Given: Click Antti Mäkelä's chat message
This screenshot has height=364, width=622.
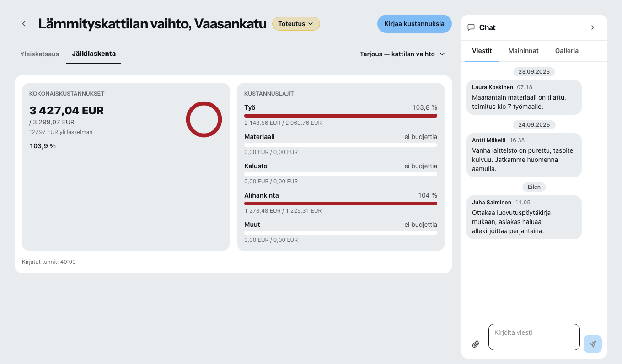Looking at the screenshot, I should [524, 155].
